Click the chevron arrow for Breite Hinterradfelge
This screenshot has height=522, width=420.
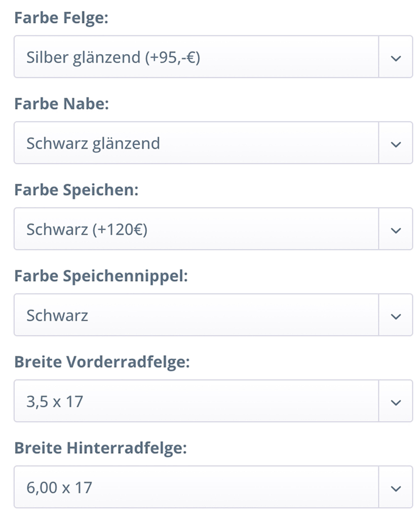396,488
